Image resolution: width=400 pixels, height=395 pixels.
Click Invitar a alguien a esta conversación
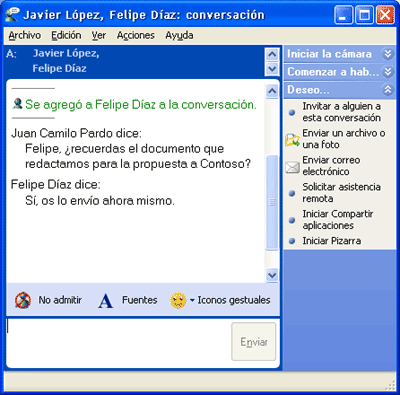(342, 112)
